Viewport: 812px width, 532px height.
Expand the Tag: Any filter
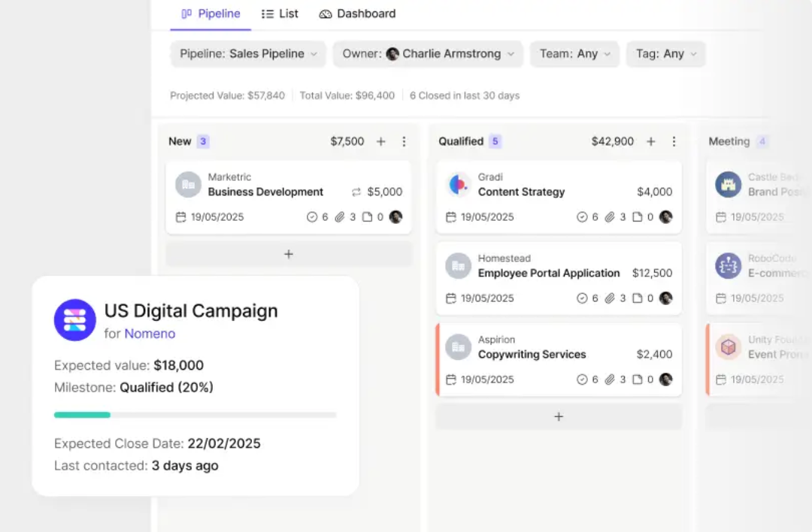(x=665, y=54)
